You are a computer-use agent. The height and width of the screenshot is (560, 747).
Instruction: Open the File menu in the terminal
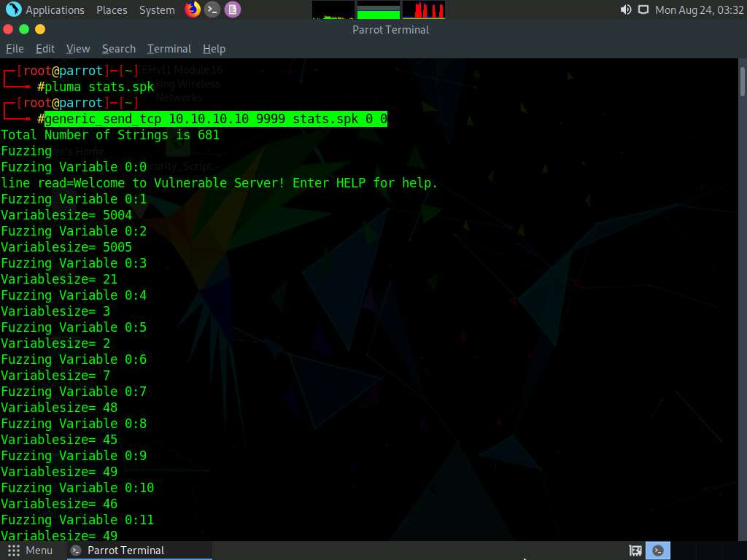click(15, 49)
